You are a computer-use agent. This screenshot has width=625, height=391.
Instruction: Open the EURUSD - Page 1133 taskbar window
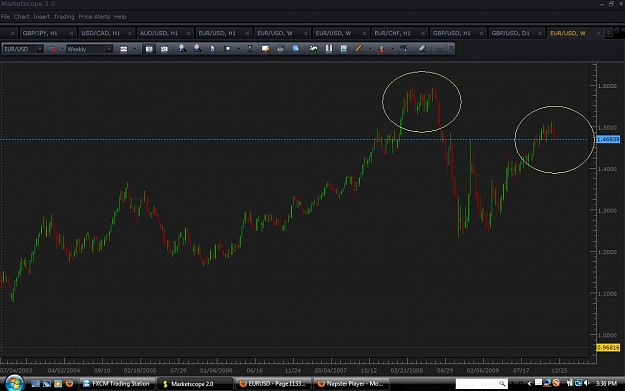click(273, 384)
